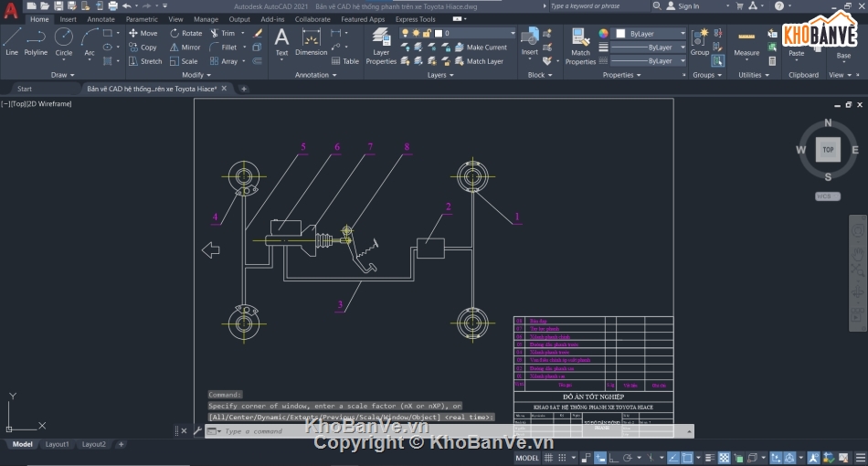
Task: Open the object color ByLayer dropdown
Action: [650, 34]
